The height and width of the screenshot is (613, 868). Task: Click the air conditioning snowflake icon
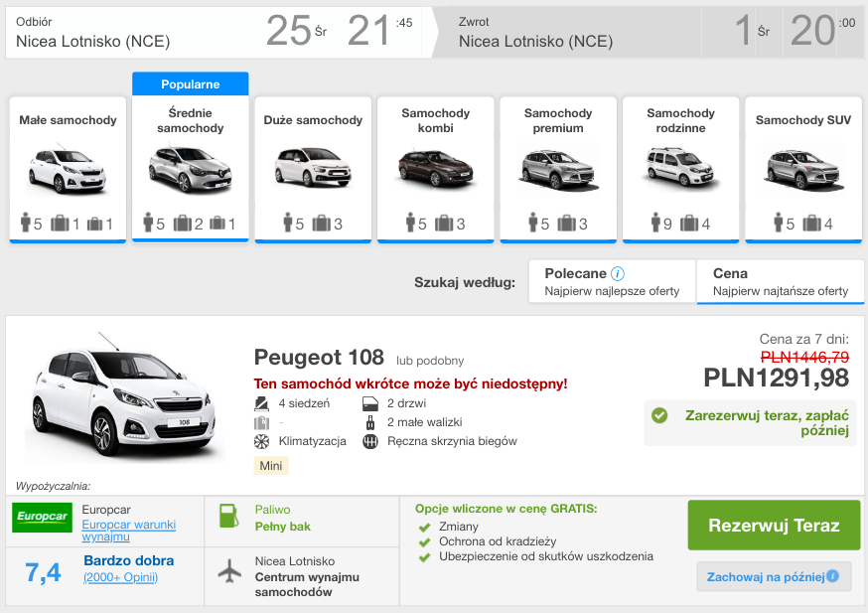pos(261,441)
